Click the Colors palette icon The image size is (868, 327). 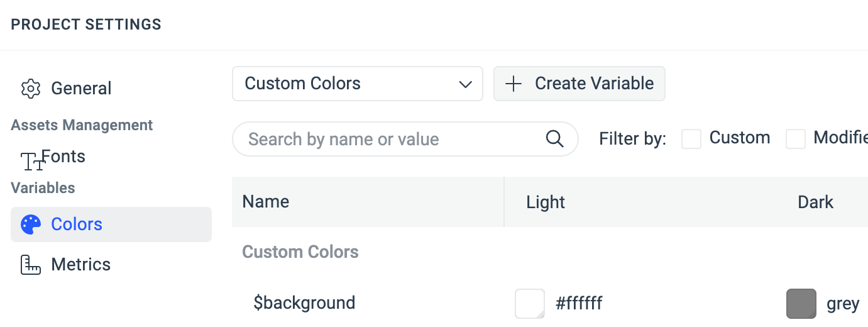[x=31, y=224]
